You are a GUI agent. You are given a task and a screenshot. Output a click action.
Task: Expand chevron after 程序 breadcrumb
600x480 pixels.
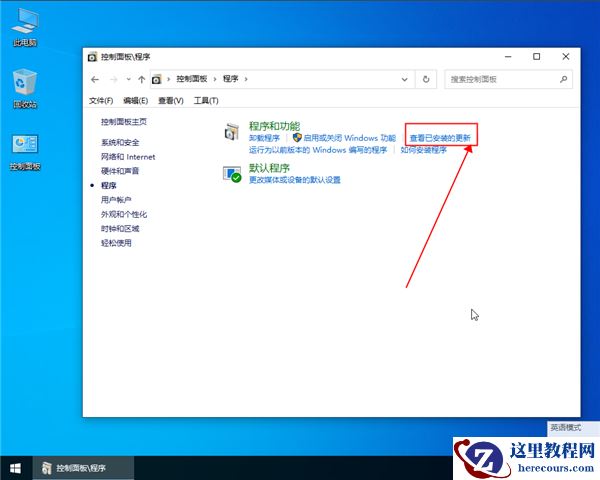point(246,79)
